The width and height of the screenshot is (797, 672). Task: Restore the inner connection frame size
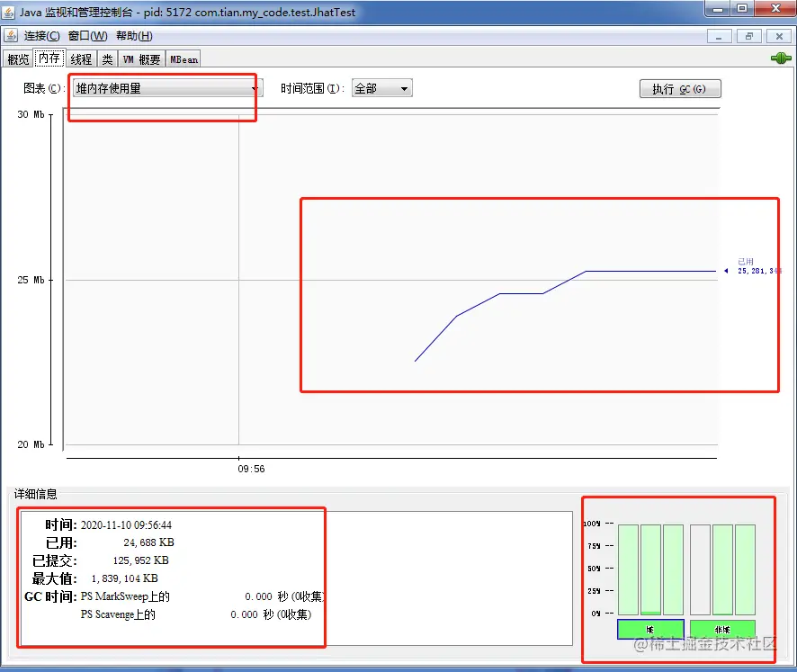[748, 37]
